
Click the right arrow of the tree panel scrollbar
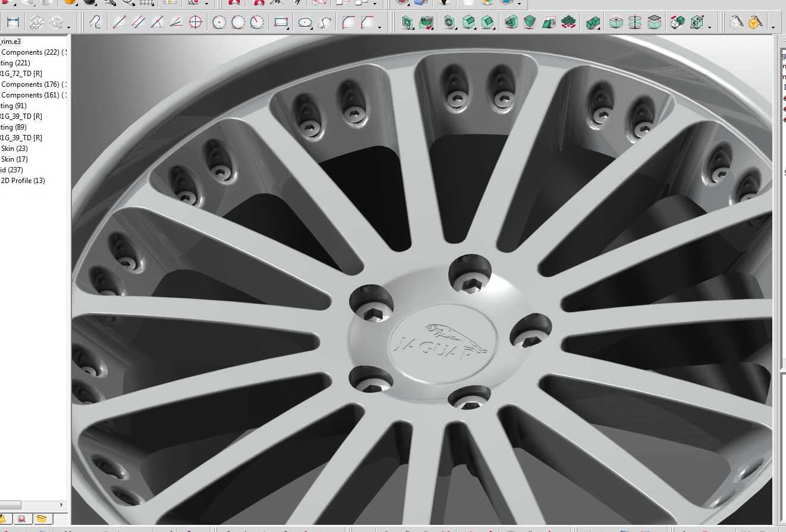pyautogui.click(x=62, y=505)
